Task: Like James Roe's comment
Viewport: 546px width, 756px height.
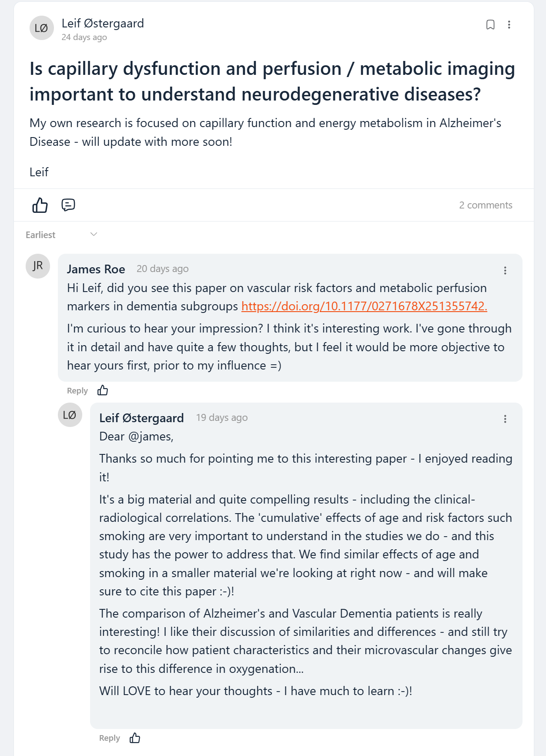Action: pyautogui.click(x=103, y=390)
